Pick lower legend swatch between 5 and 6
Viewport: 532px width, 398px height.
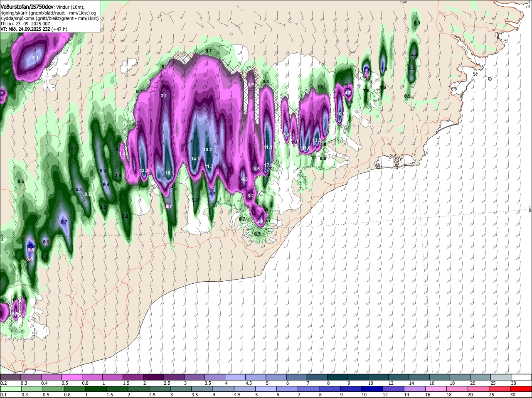tap(266, 389)
